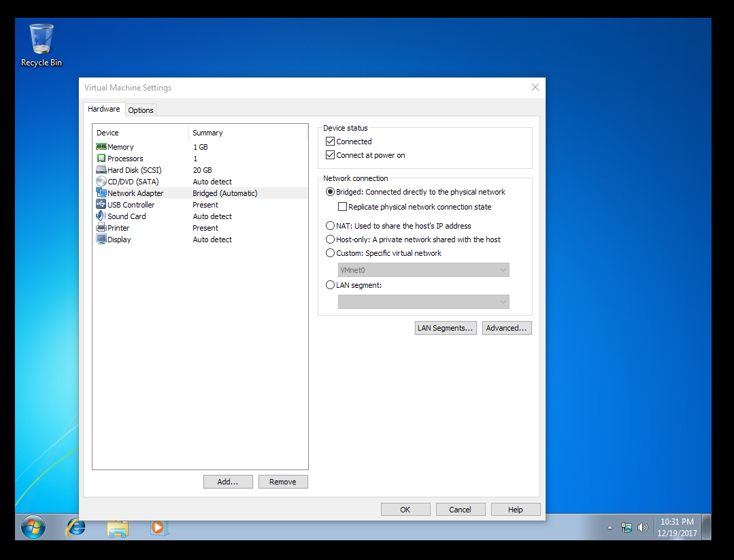Click the Display device icon
Viewport: 734px width, 560px height.
pyautogui.click(x=101, y=239)
